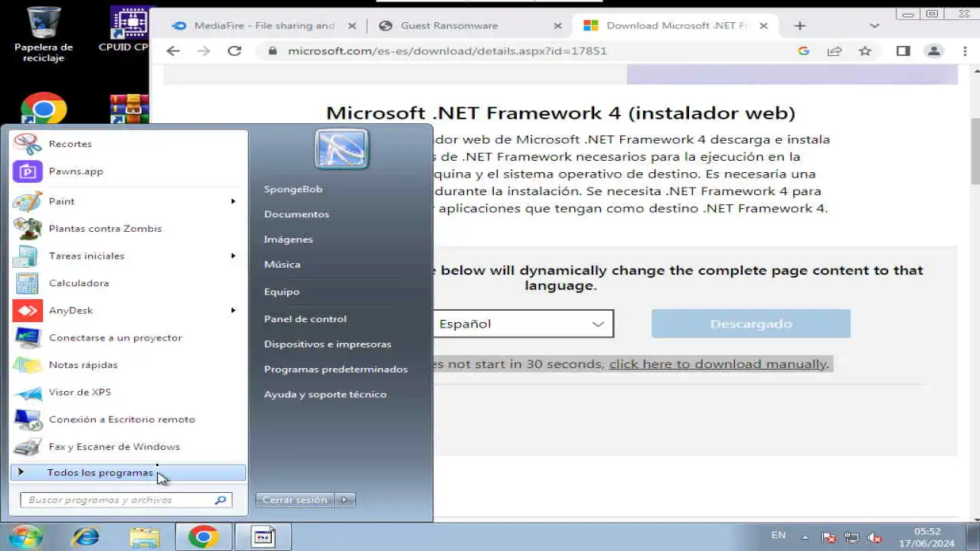Click the Descargado button
Viewport: 980px width, 551px height.
(x=751, y=324)
